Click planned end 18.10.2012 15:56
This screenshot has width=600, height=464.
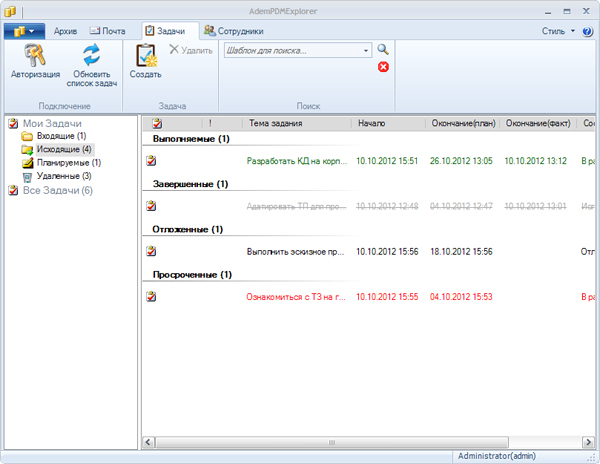click(x=461, y=252)
